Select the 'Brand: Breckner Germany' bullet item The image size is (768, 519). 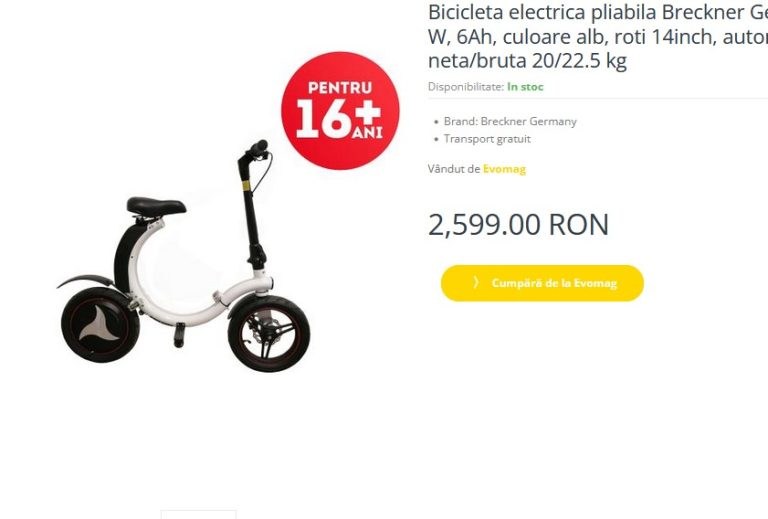coord(510,121)
